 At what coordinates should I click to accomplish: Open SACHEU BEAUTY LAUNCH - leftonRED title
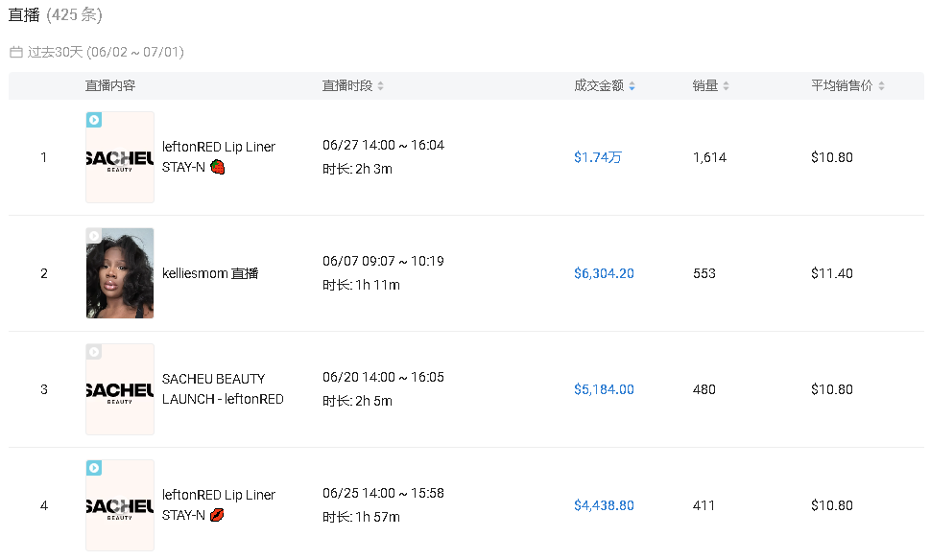click(223, 388)
